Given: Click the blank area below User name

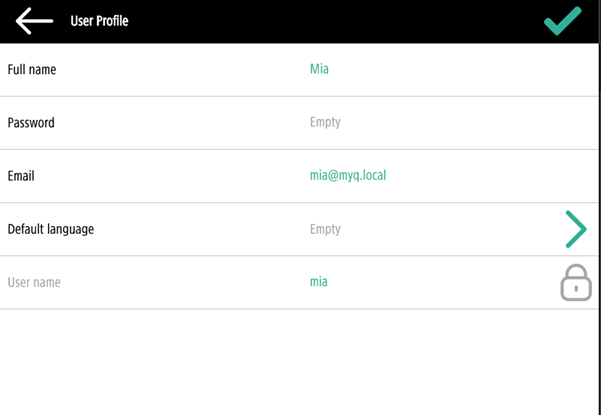Looking at the screenshot, I should tap(300, 362).
